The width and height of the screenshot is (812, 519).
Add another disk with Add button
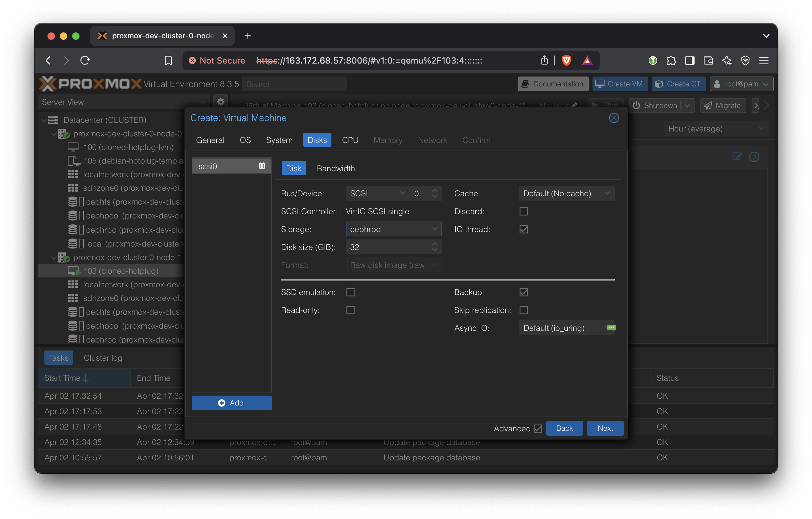tap(231, 403)
